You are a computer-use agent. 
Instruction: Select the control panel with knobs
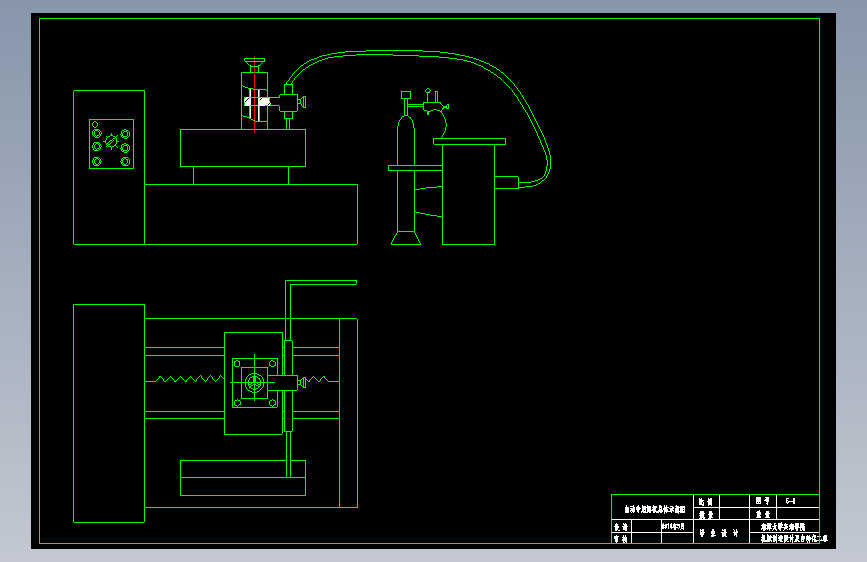pyautogui.click(x=111, y=144)
